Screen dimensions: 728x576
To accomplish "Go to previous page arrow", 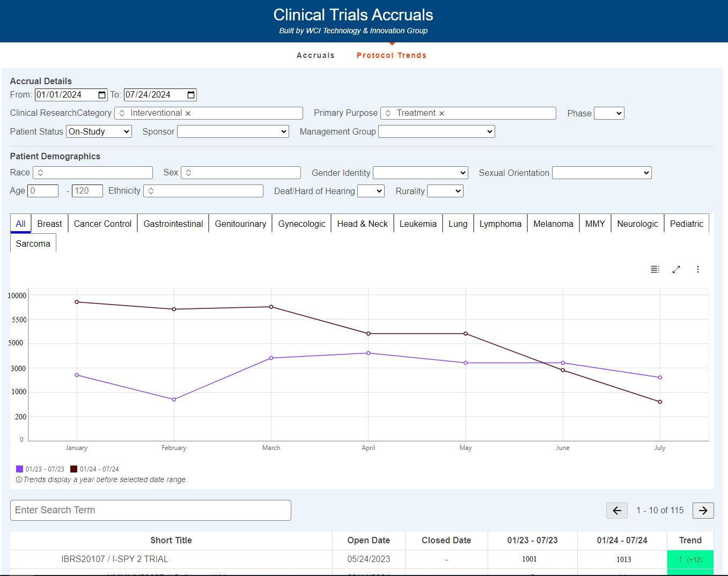I will pyautogui.click(x=617, y=511).
